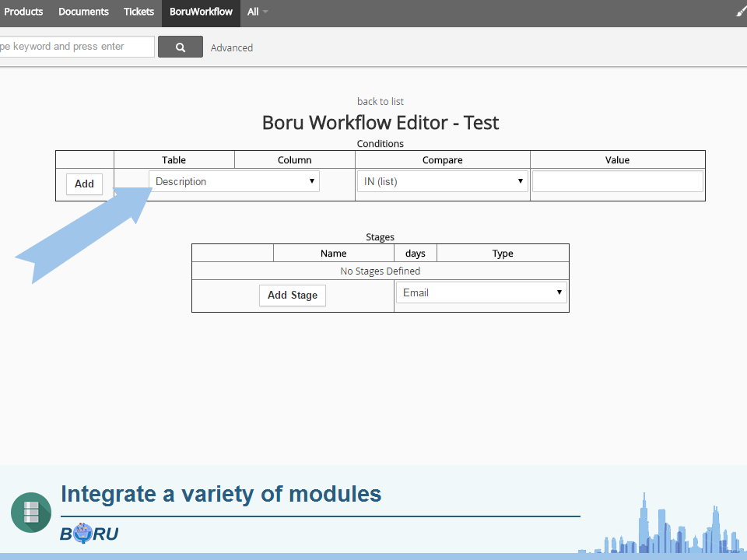Open the Tickets menu
The width and height of the screenshot is (747, 560).
(139, 12)
